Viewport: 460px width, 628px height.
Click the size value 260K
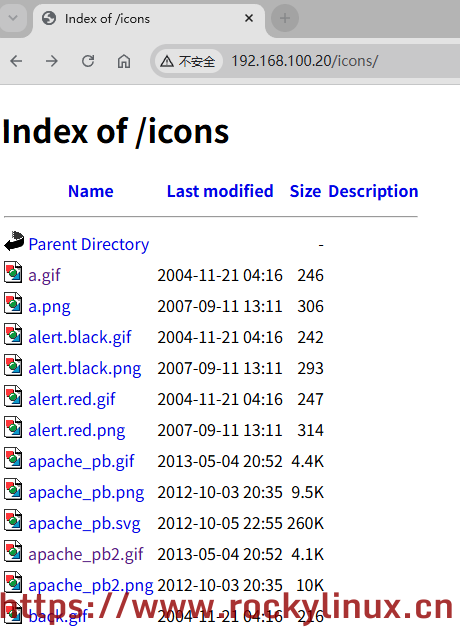click(x=305, y=523)
